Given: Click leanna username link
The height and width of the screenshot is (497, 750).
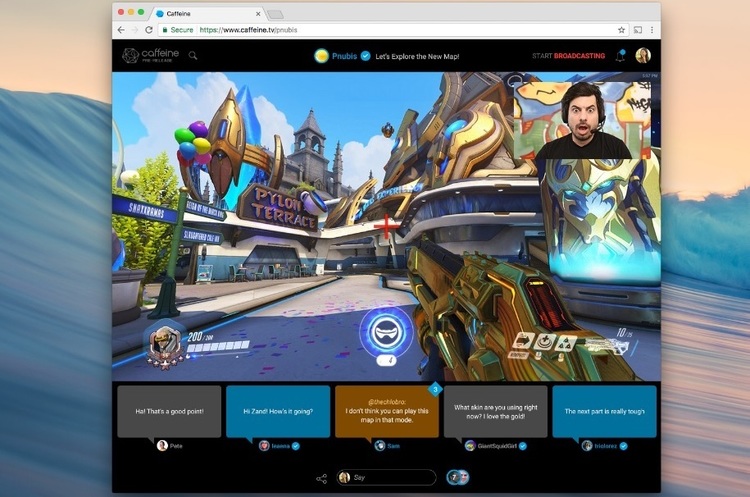Looking at the screenshot, I should (281, 446).
